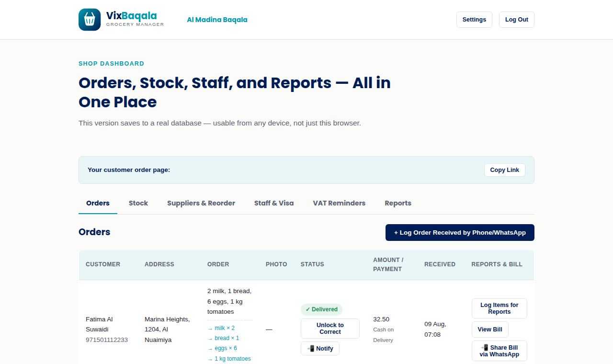Screen dimensions: 613x364
Task: Click the STATUS column header
Action: (x=312, y=264)
